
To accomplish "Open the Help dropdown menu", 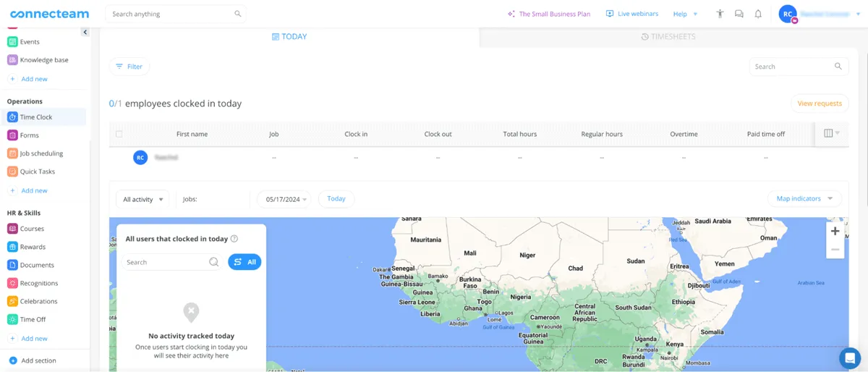I will (x=685, y=14).
